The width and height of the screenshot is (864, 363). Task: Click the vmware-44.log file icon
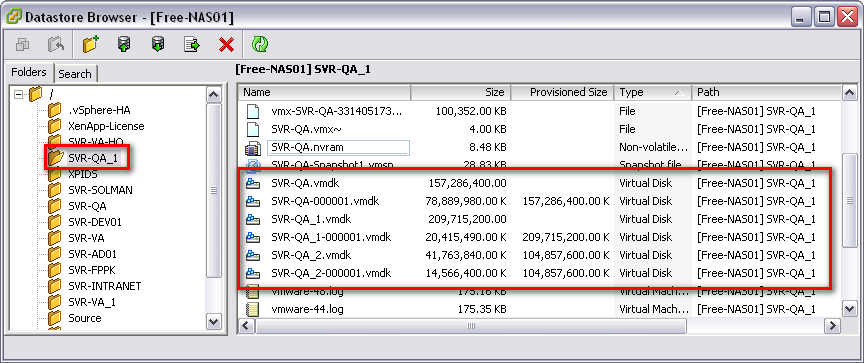[252, 309]
